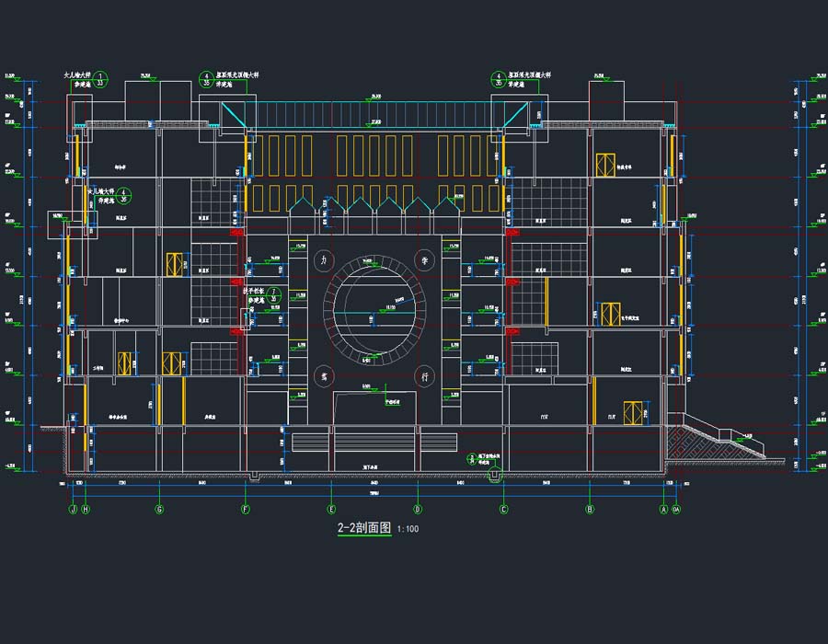Select detail callout bubble 1/33 at top left

102,79
